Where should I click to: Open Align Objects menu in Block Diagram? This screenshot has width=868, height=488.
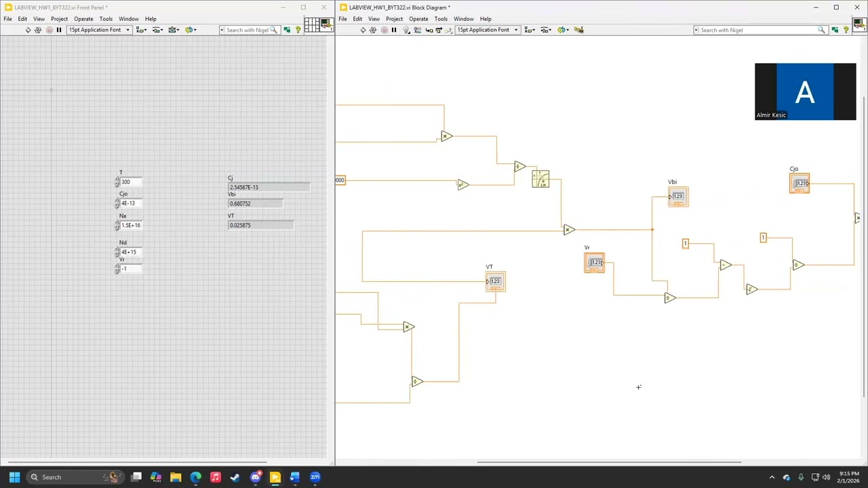[x=530, y=30]
